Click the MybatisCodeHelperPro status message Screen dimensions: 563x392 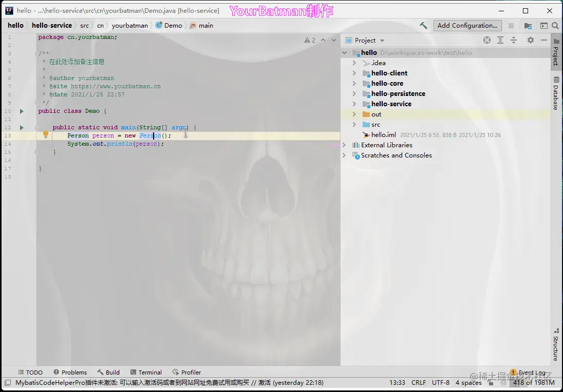coord(170,383)
